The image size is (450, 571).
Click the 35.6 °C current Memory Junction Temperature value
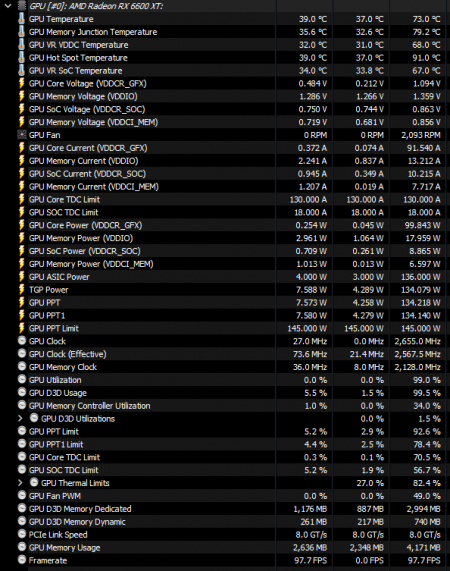[x=313, y=32]
